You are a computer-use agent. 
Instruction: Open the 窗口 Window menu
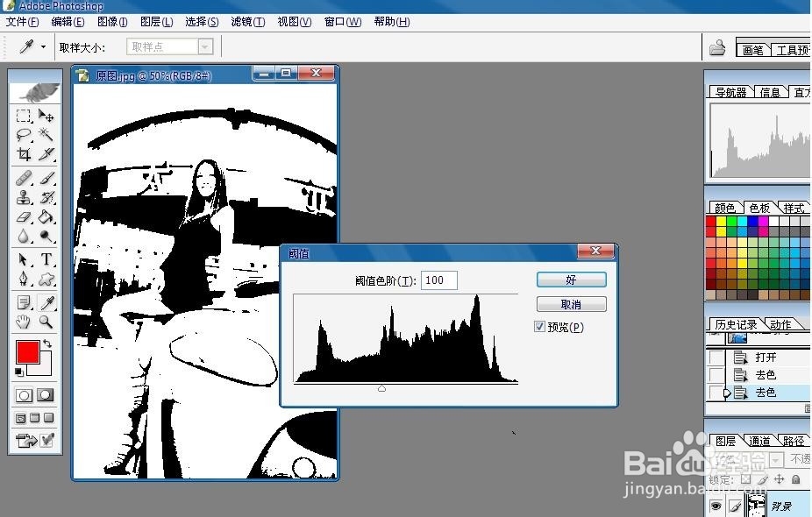coord(343,22)
